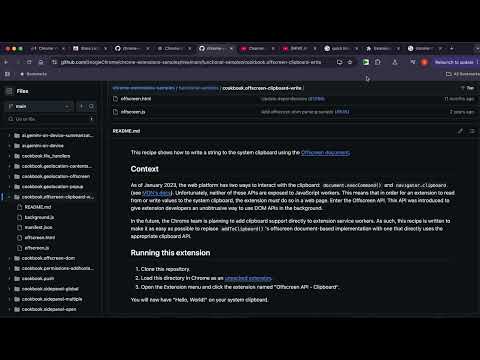Expand the cookbook.geolocation-contents... chevron
The height and width of the screenshot is (360, 480).
tap(9, 166)
